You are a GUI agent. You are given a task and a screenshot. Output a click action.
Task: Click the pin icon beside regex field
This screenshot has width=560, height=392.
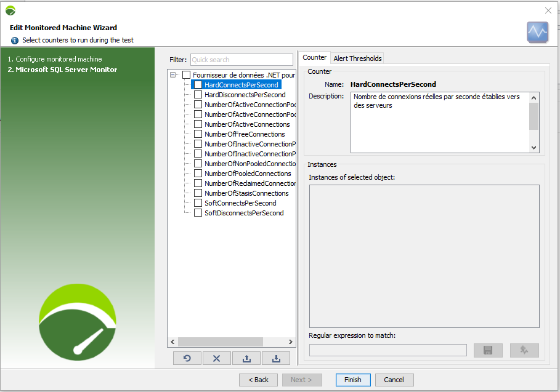tap(524, 350)
